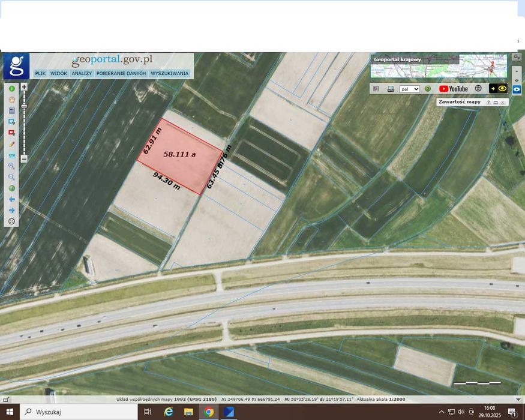Open the WYSZUKIWANIA menu
Screen dimensions: 525x420
pos(169,73)
